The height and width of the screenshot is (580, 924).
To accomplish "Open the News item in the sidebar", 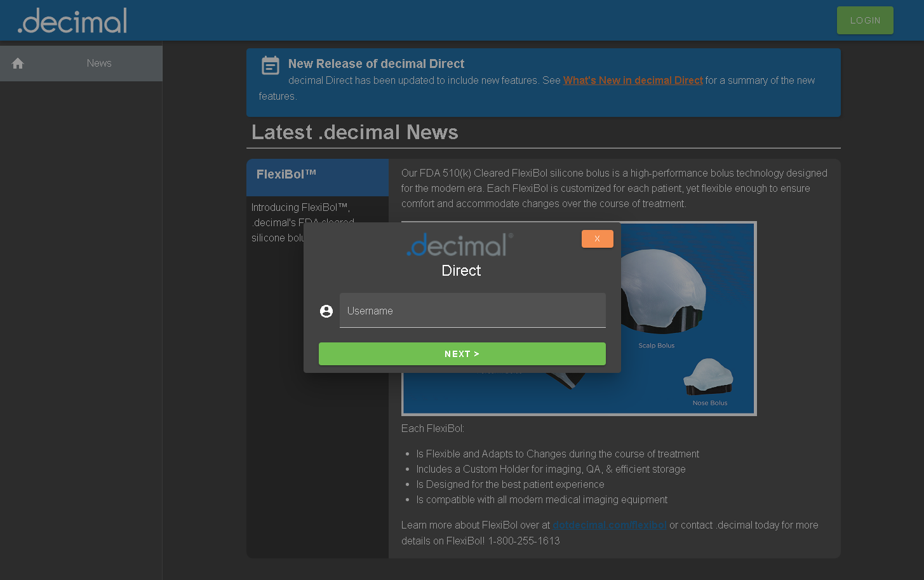I will tap(99, 64).
